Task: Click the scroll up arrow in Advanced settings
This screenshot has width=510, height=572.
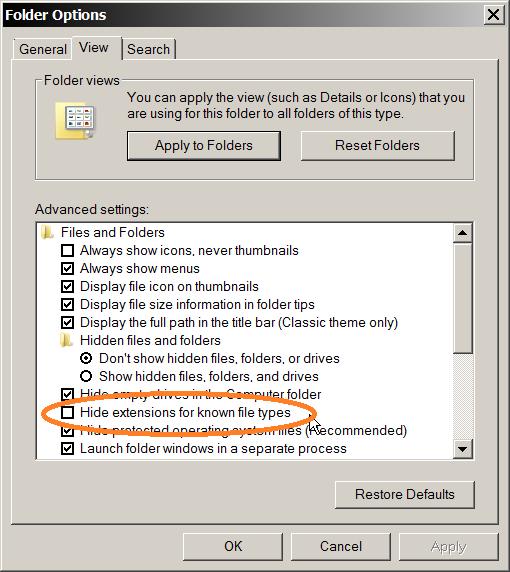Action: 463,233
